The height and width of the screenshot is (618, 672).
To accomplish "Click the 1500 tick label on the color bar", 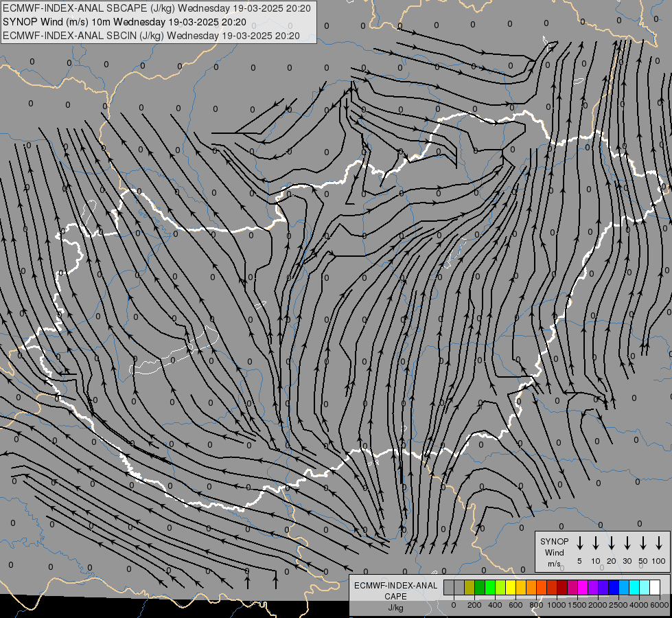I will coord(577,605).
